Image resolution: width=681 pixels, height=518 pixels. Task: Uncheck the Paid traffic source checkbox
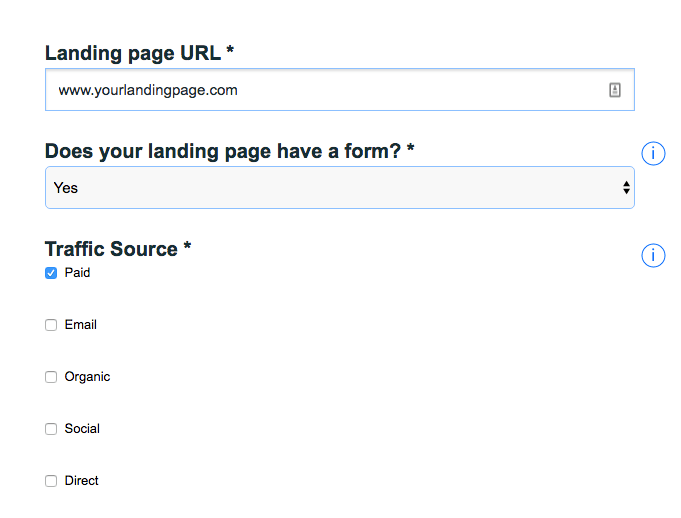point(51,273)
